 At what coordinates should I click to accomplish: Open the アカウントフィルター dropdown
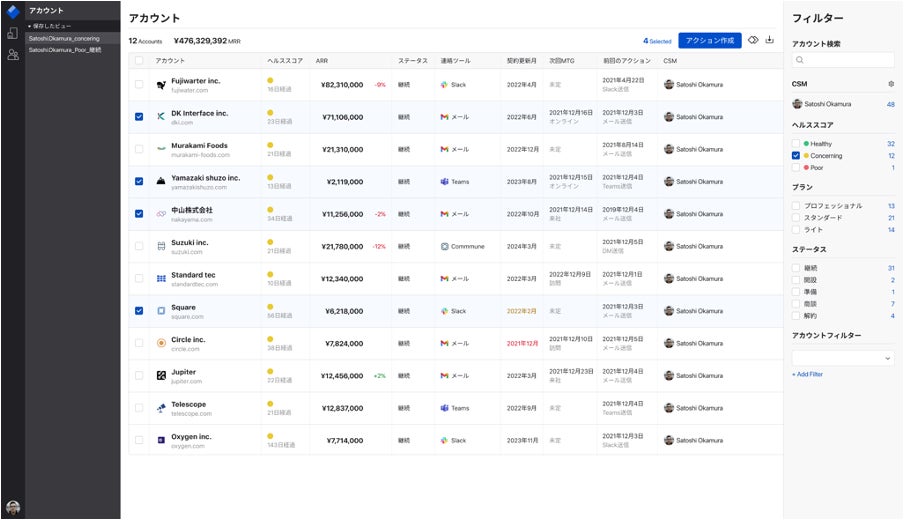click(x=842, y=357)
